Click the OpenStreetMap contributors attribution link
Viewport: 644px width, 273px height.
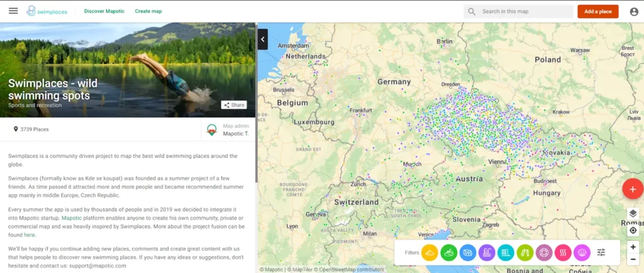[350, 270]
